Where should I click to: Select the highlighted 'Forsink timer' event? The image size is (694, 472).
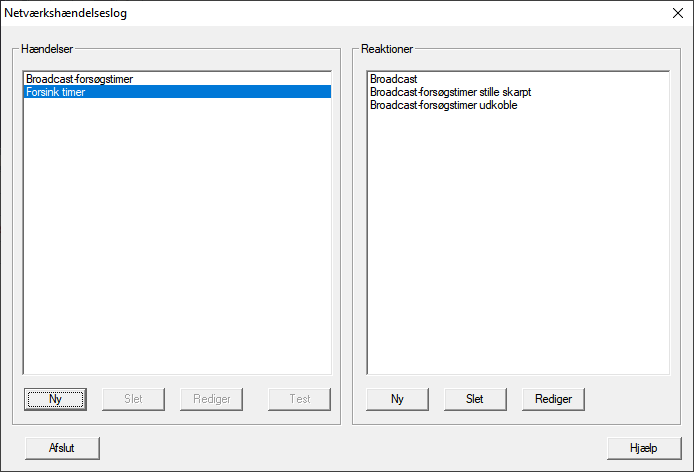click(x=56, y=91)
